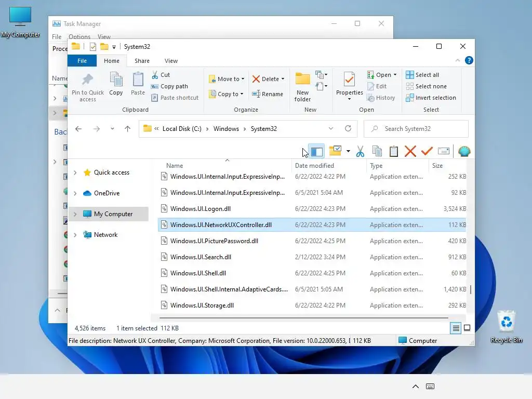
Task: Click Cut with scissors in the ribbon
Action: click(161, 75)
